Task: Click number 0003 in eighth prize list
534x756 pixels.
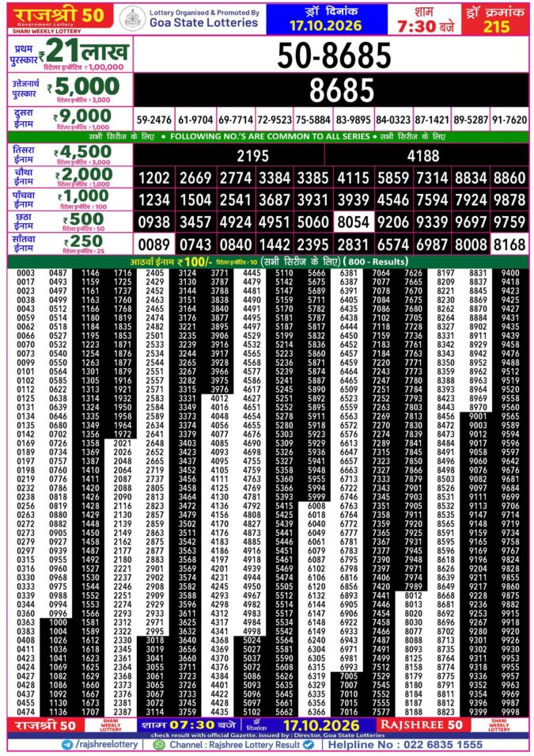Action: tap(26, 273)
